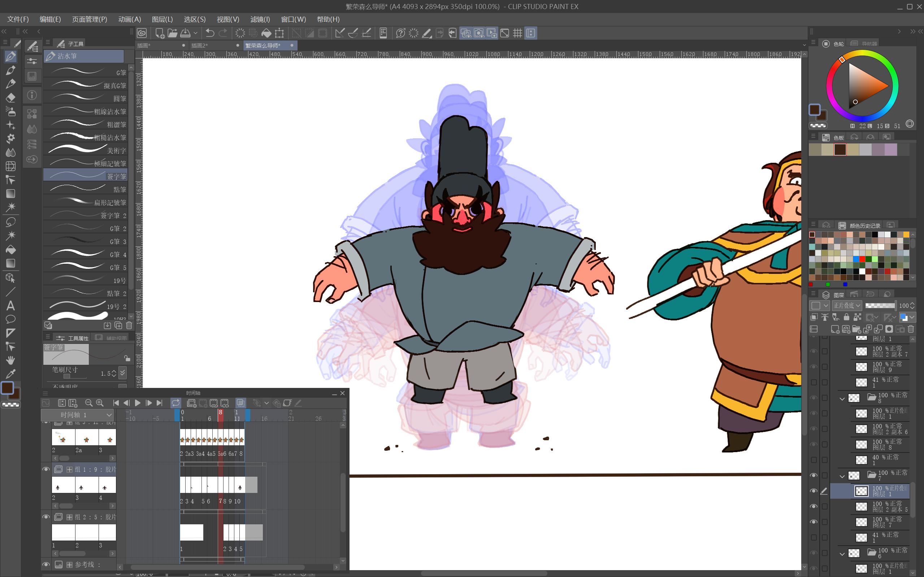
Task: Pick the dark brown swatch in color set
Action: [840, 150]
